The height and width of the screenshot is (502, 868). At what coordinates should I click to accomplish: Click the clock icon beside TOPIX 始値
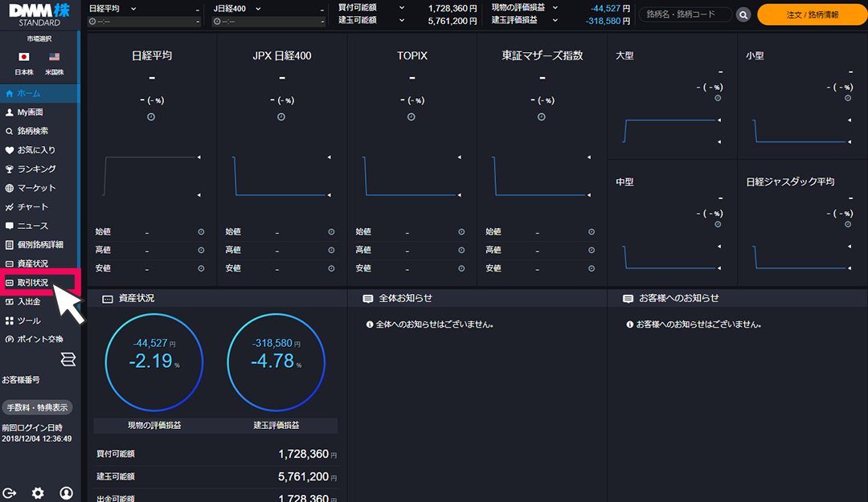coord(461,232)
